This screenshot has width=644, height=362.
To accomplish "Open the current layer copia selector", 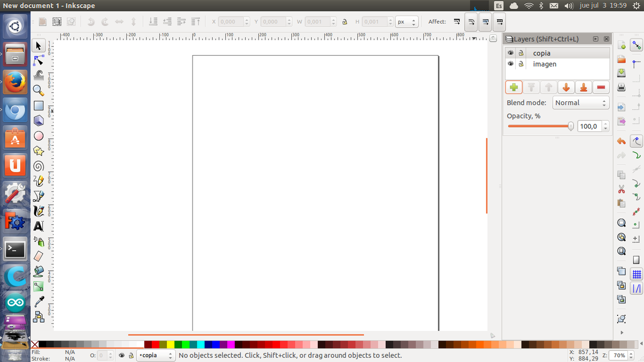I will pos(156,355).
